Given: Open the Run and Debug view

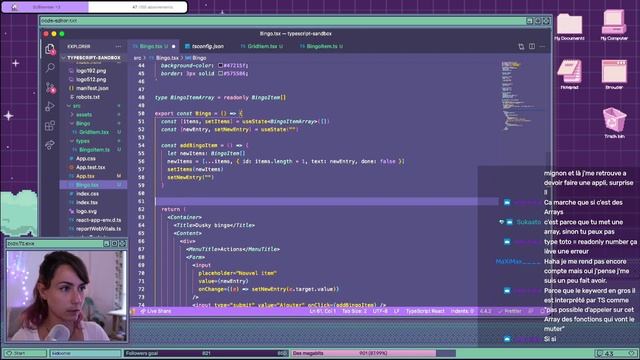Looking at the screenshot, I should pos(50,107).
